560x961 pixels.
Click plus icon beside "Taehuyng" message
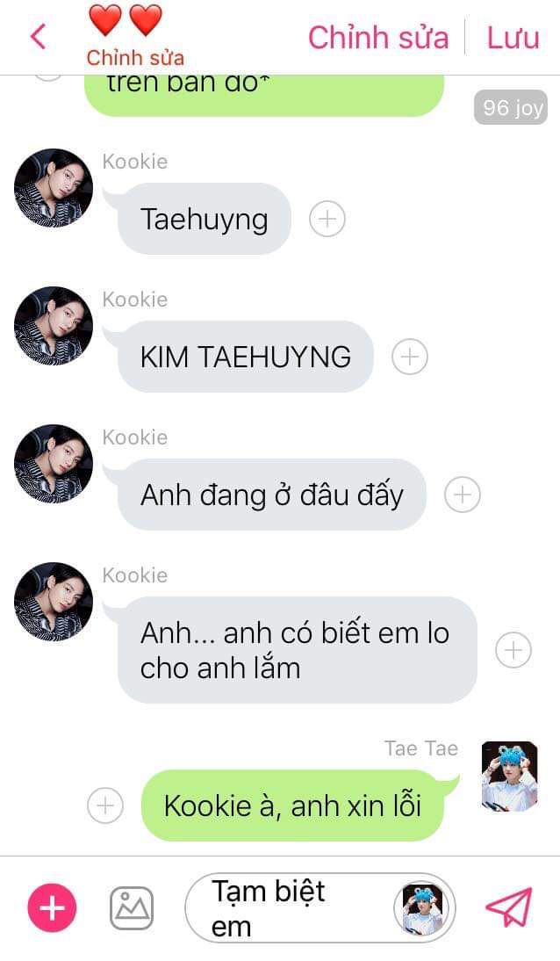(327, 219)
